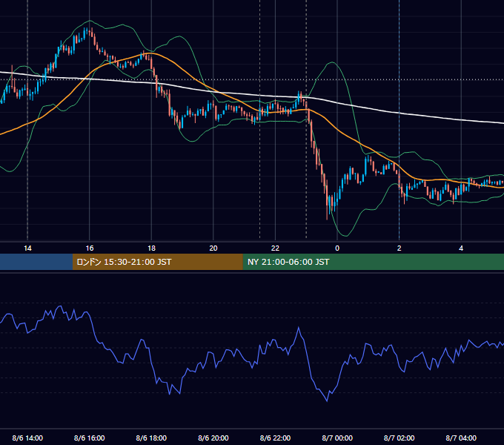504x445 pixels.
Task: Click the 8/7 00:00 date label
Action: pos(337,438)
